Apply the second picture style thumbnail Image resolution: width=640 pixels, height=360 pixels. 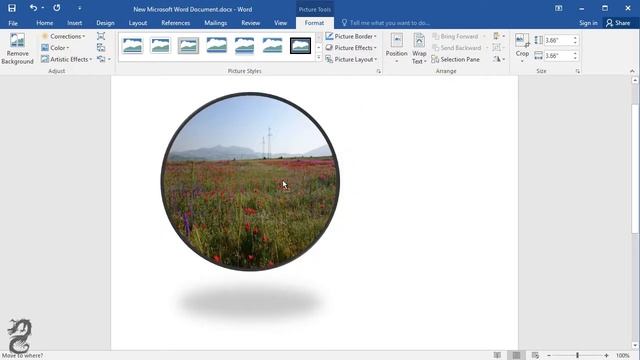(x=160, y=46)
